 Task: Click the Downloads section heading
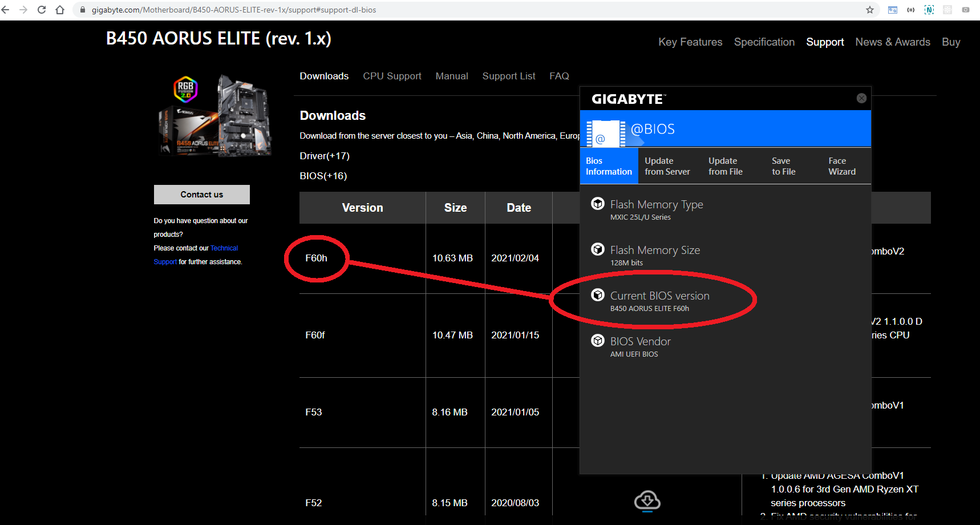coord(333,115)
